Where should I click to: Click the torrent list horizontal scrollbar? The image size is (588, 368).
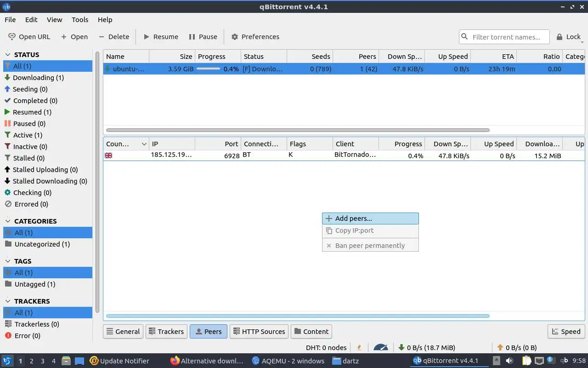click(x=298, y=130)
